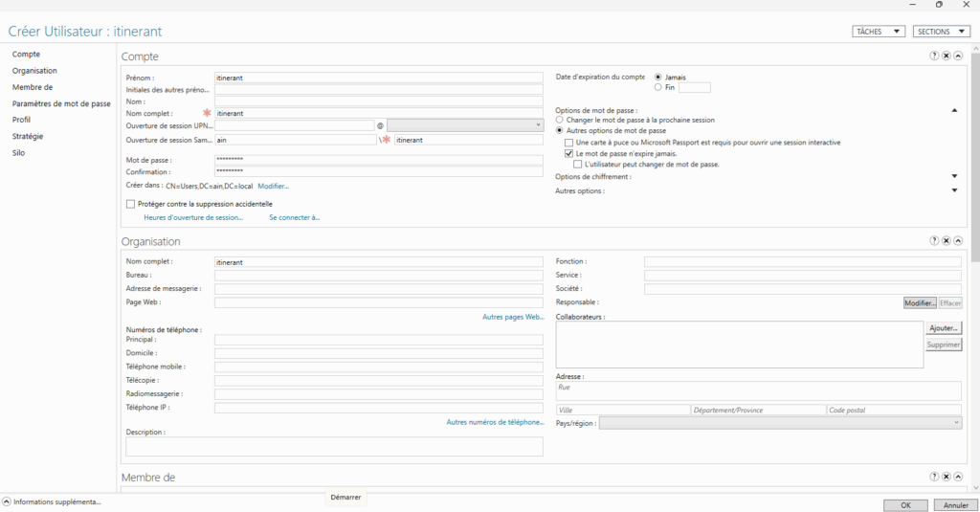Enable Protéger contre la suppression accidentelle

click(131, 204)
